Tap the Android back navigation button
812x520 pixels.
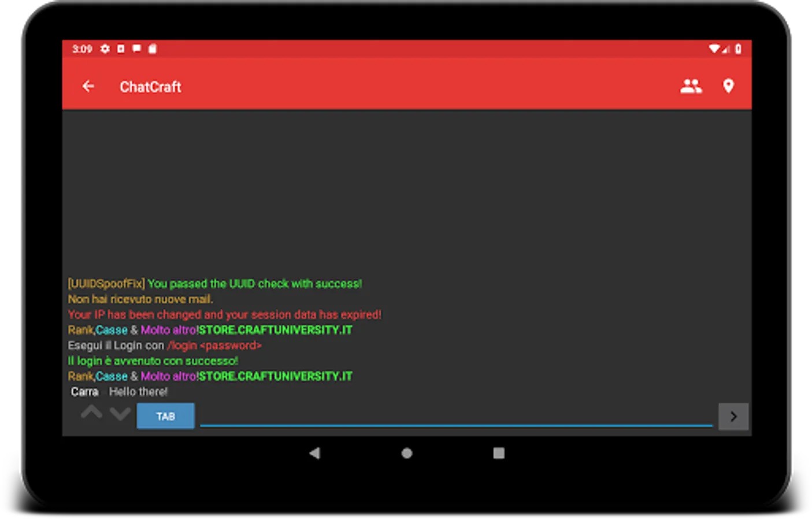314,453
